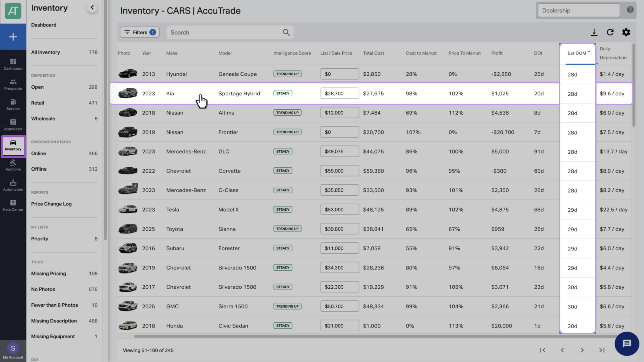Filter by Retail disposition
The image size is (644, 362).
point(64,103)
